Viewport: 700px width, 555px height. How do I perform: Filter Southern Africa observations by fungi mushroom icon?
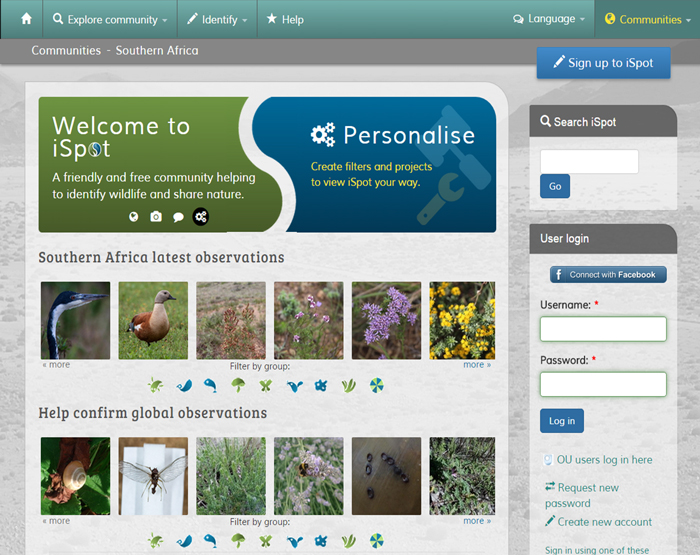pos(238,385)
